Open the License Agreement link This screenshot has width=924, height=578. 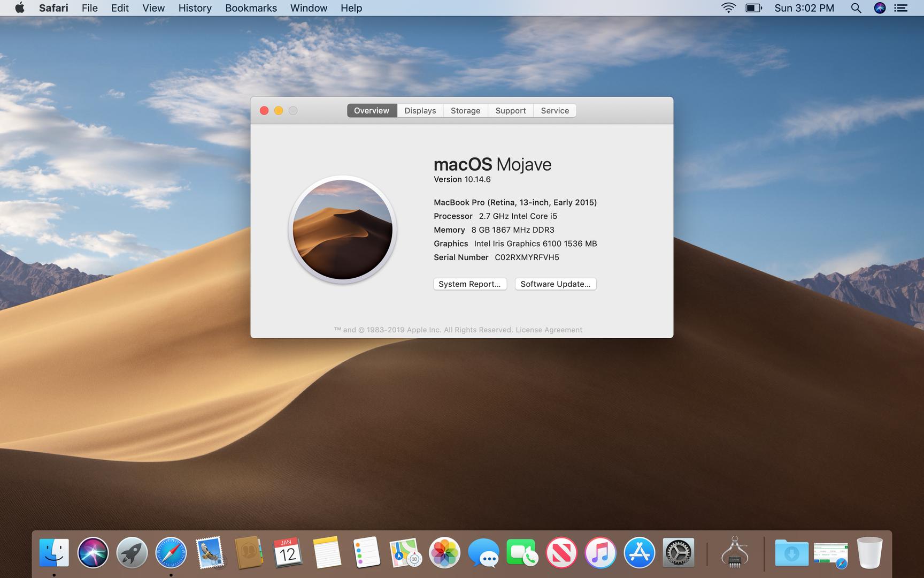[549, 330]
